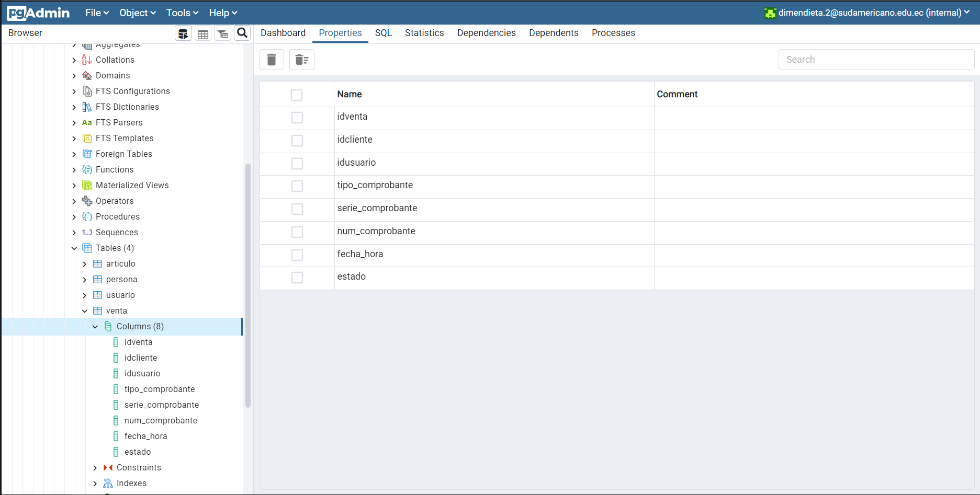
Task: Click the pgAdmin logo
Action: tap(37, 13)
